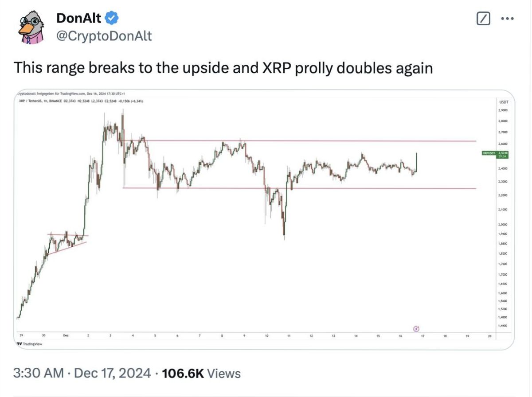
Task: Open the three-dot more options menu
Action: click(507, 19)
